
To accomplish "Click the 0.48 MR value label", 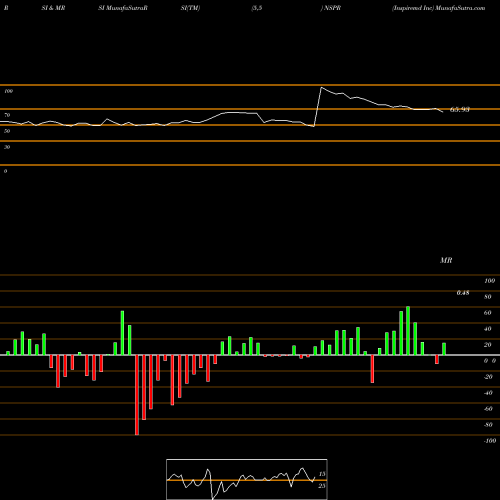I will 463,293.
